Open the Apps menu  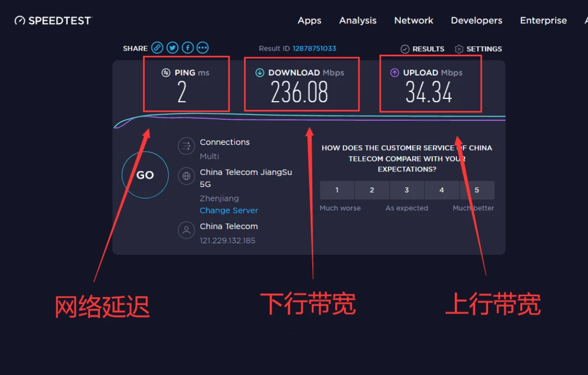(310, 21)
